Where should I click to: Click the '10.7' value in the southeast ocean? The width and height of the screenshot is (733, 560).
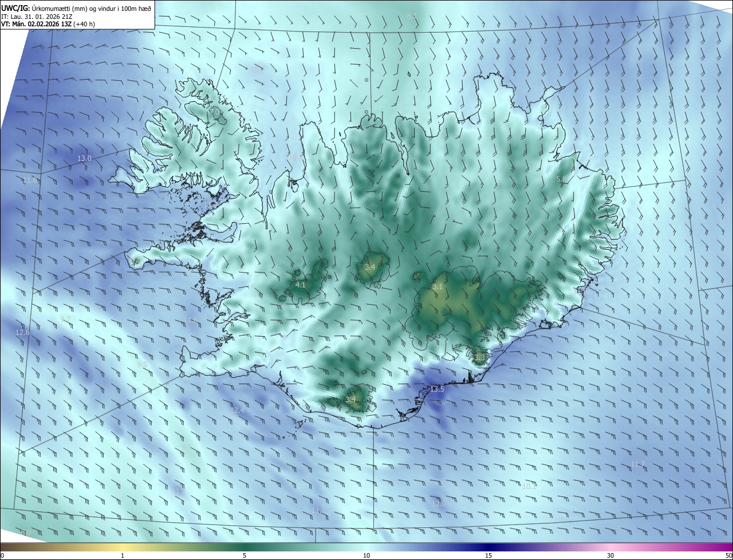click(x=530, y=487)
